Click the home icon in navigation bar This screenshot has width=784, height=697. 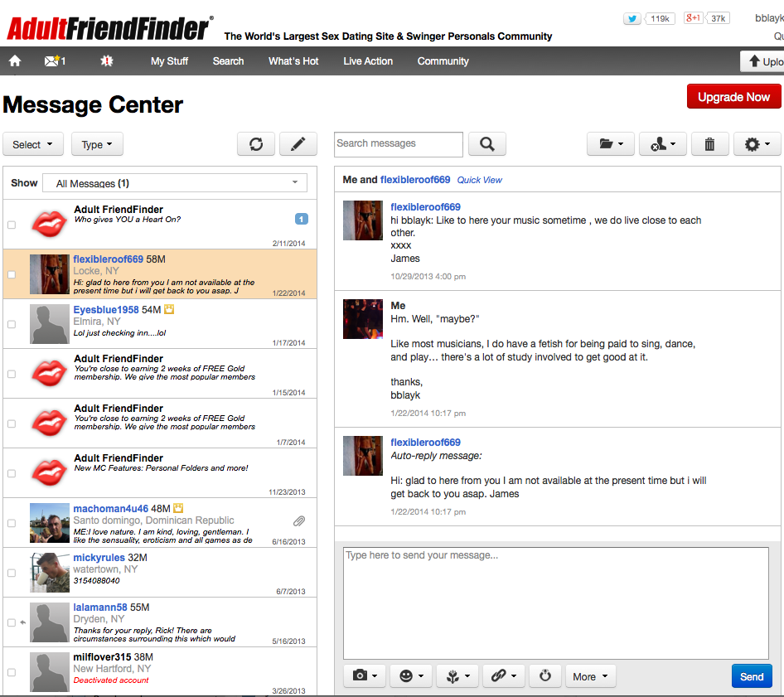click(x=14, y=61)
